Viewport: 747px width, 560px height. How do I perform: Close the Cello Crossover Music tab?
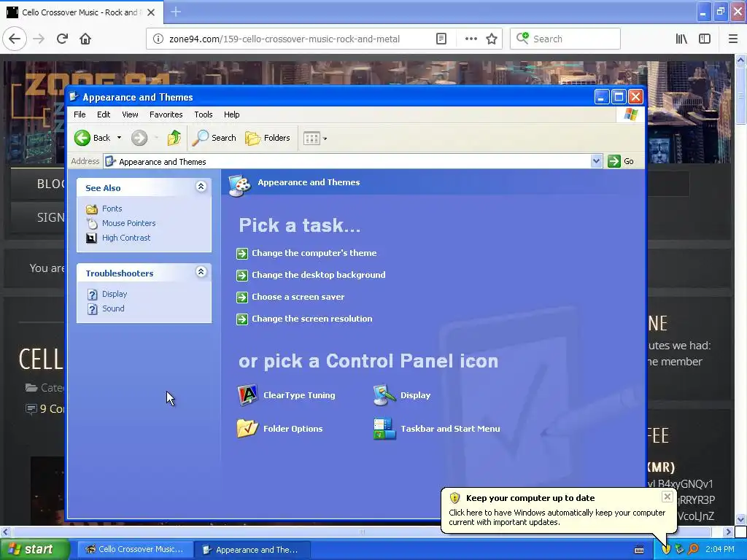click(x=151, y=12)
